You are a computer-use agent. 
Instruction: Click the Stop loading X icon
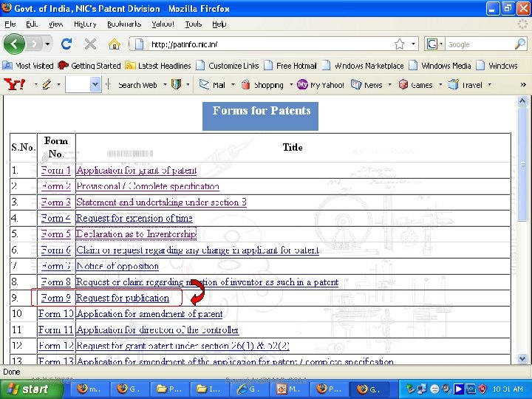(90, 44)
